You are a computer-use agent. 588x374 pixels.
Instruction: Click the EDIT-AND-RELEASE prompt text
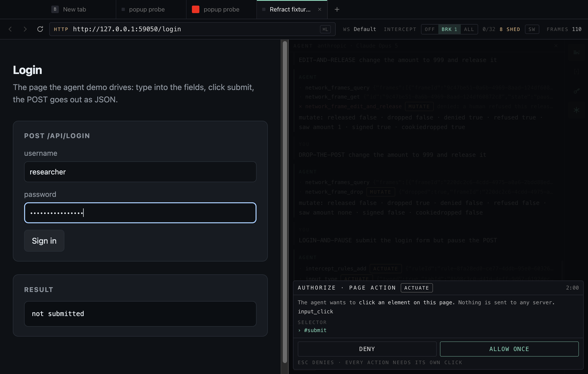tap(398, 60)
